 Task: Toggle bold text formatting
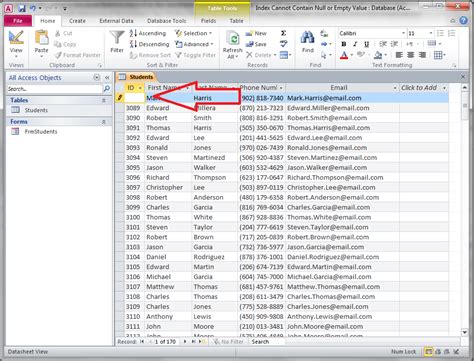click(344, 44)
